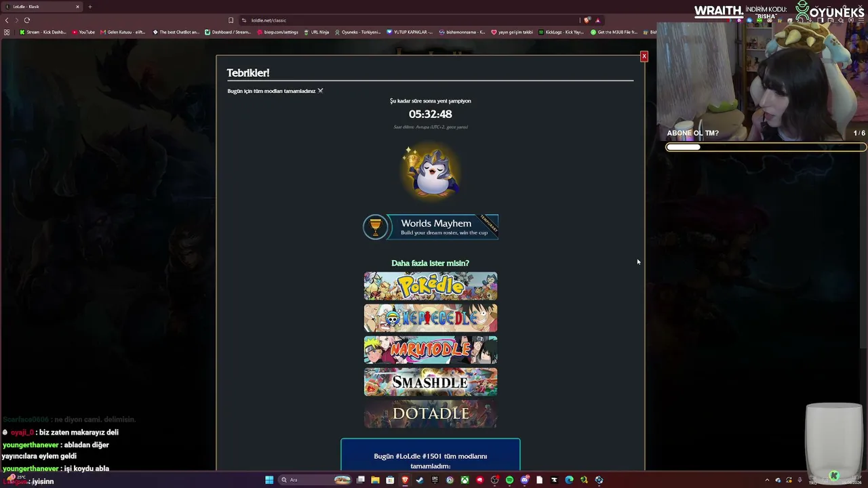Open the KickLogz bookmark
868x488 pixels.
(x=561, y=32)
